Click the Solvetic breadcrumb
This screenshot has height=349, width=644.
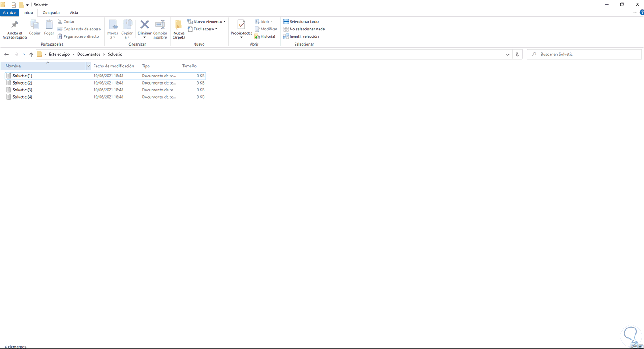coord(115,55)
